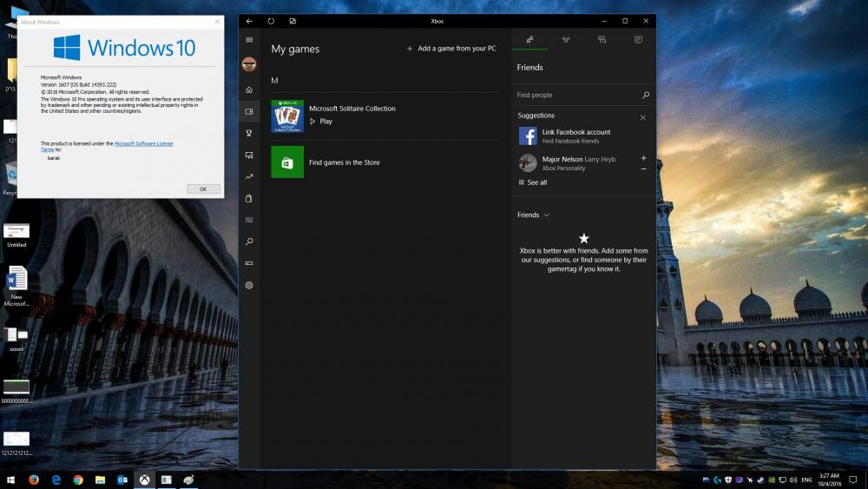Open the taskbar clock and date
Screen dimensions: 868x489
point(829,479)
